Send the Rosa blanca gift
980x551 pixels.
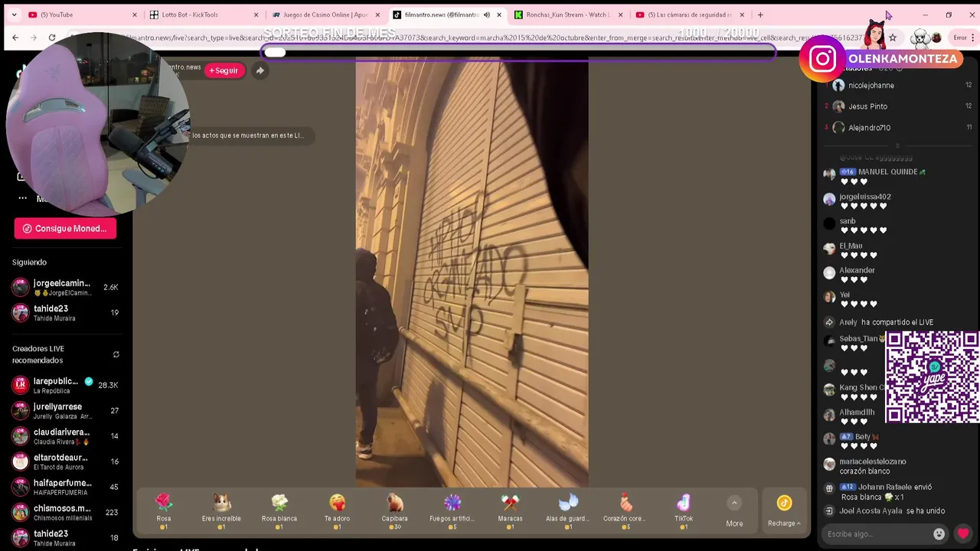click(279, 511)
